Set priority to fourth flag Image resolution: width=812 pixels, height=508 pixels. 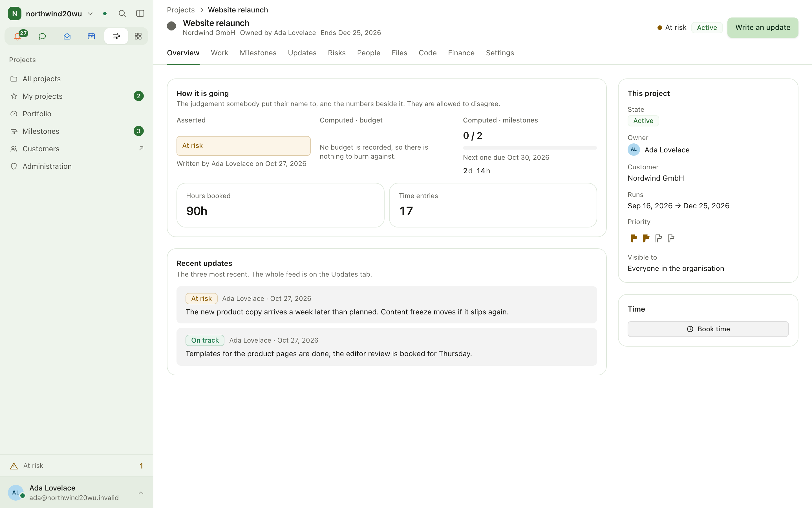pyautogui.click(x=671, y=238)
